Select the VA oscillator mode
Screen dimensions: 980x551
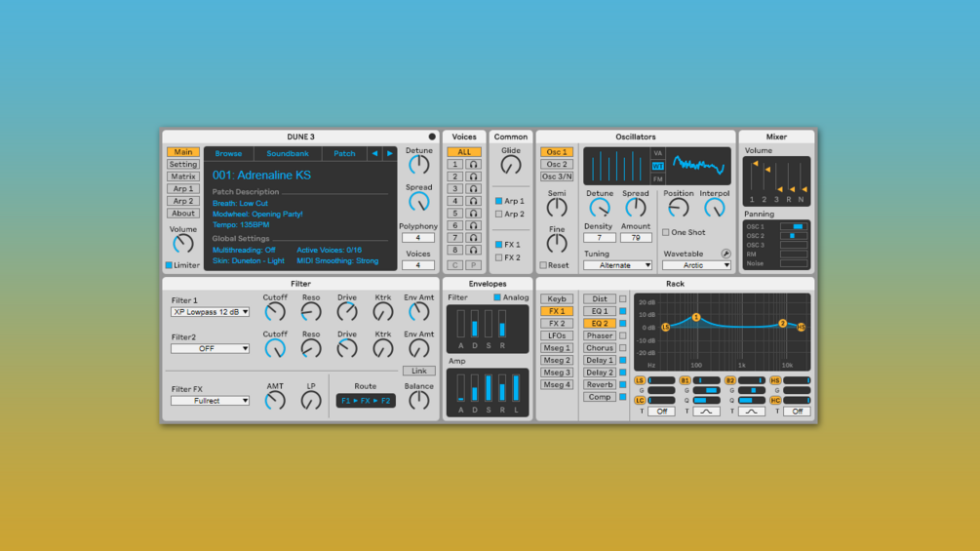[x=657, y=153]
